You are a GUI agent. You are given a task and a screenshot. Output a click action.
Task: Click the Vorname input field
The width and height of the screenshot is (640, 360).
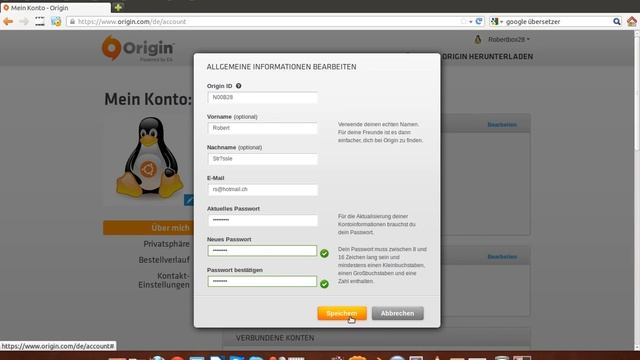262,128
